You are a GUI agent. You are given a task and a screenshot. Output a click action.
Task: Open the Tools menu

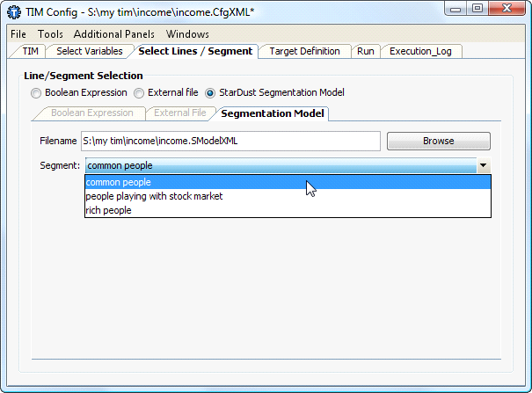tap(50, 34)
